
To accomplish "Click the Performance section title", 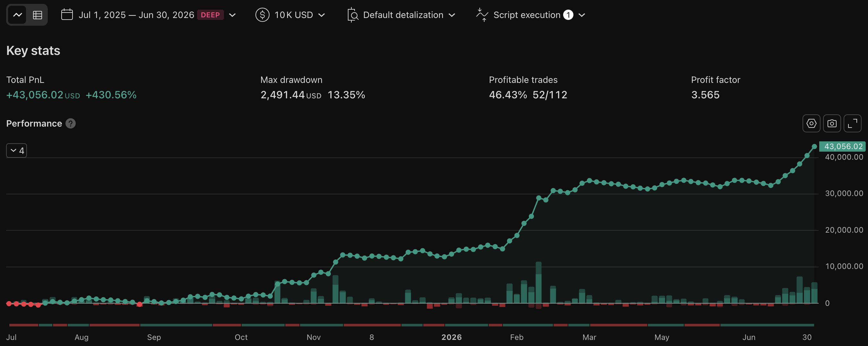I will point(34,123).
